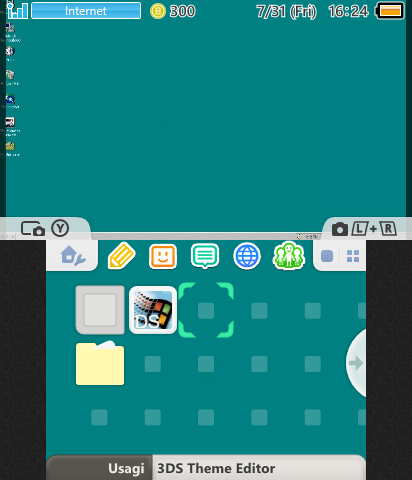Open the Friend List smiley icon
412x480 pixels.
[163, 256]
